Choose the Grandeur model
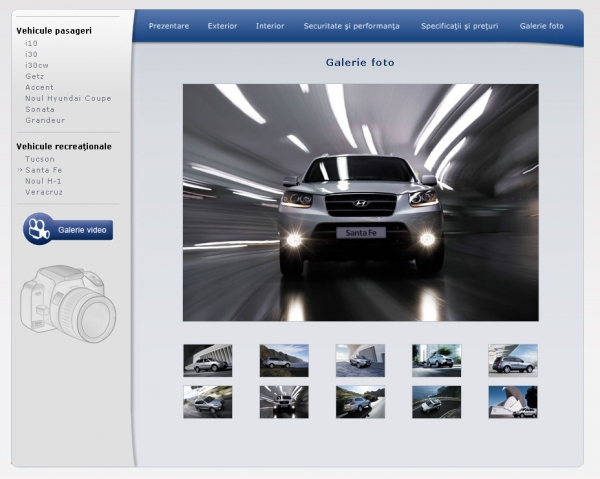 45,120
